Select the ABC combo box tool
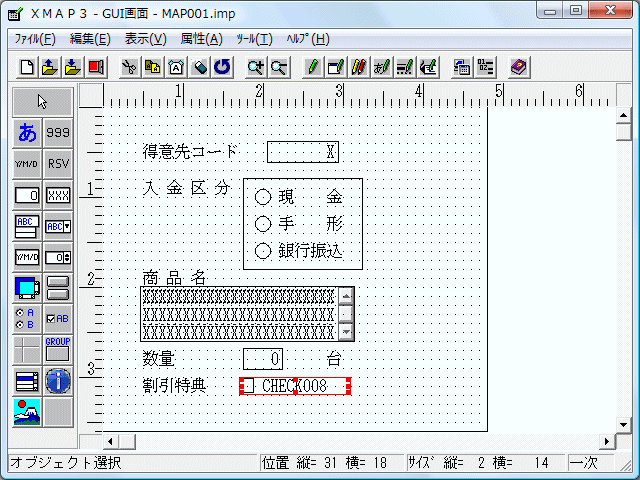 tap(58, 226)
